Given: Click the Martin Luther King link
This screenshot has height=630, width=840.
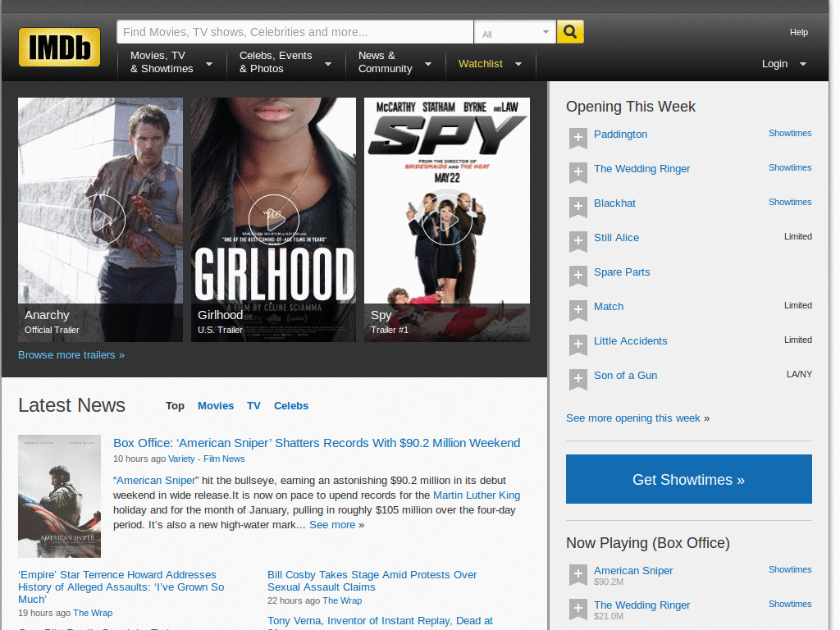Looking at the screenshot, I should pyautogui.click(x=477, y=495).
